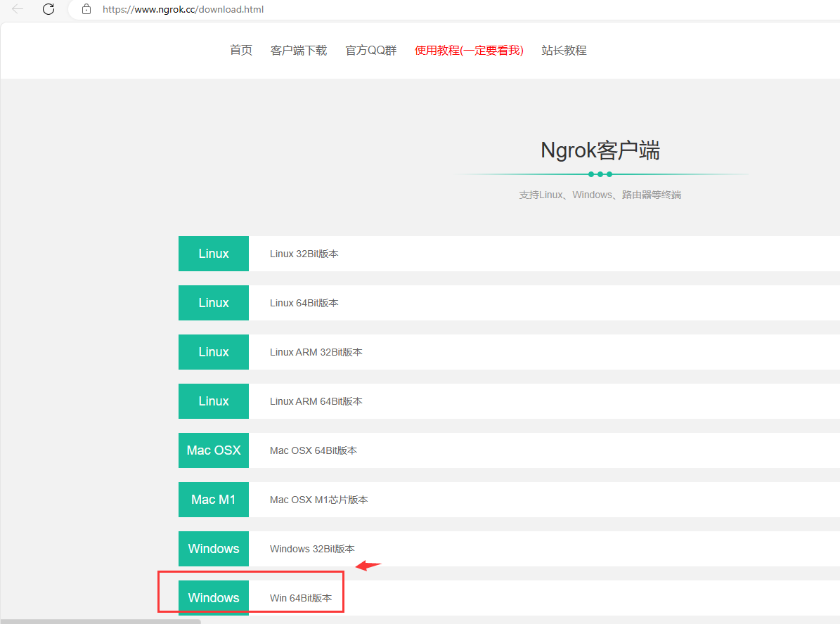The image size is (840, 624).
Task: Click the horizontal scrollbar at the bottom
Action: pyautogui.click(x=101, y=621)
